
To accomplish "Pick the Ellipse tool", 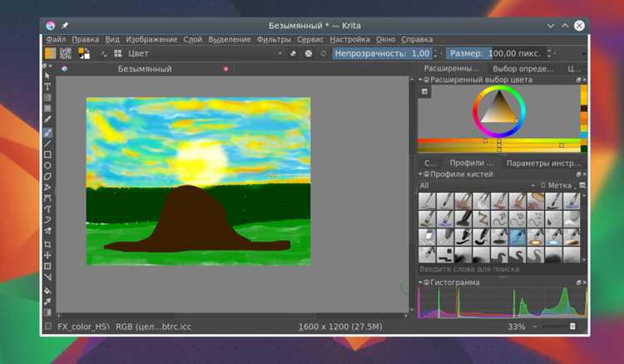I will coord(47,165).
